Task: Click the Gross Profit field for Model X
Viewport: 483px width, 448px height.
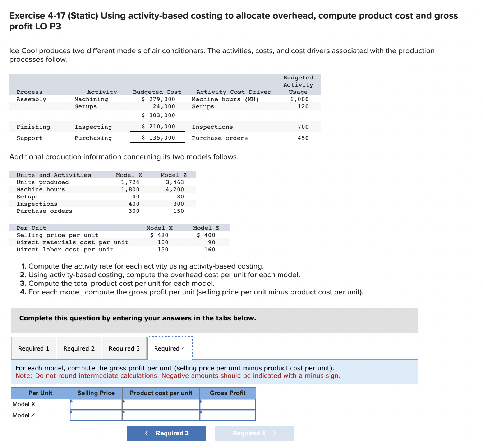Action: point(227,404)
